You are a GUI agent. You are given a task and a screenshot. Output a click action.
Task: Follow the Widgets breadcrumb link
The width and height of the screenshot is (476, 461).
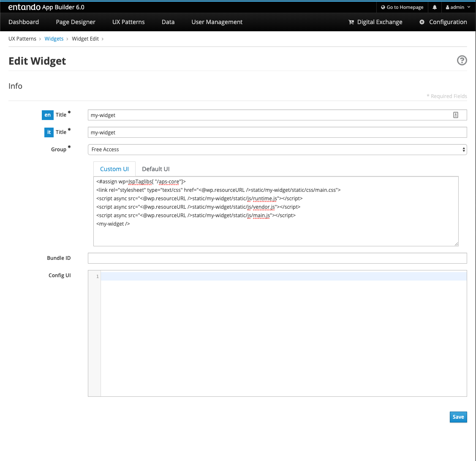coord(54,39)
